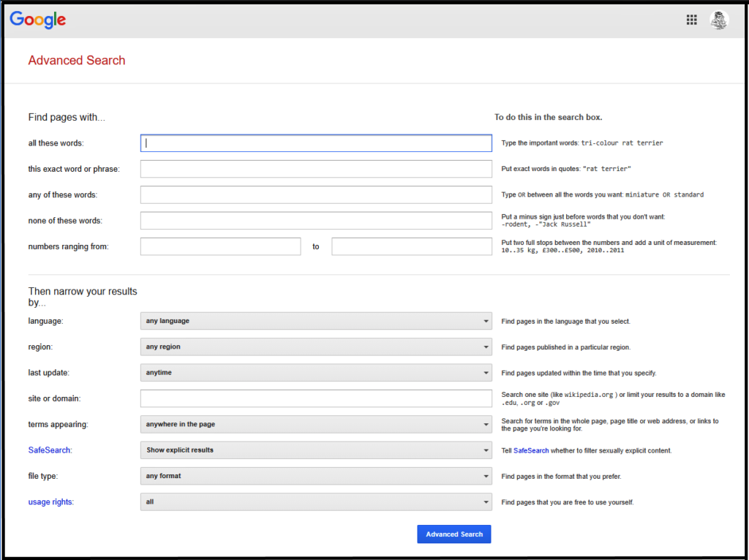Click the red Advanced Search heading

point(76,60)
